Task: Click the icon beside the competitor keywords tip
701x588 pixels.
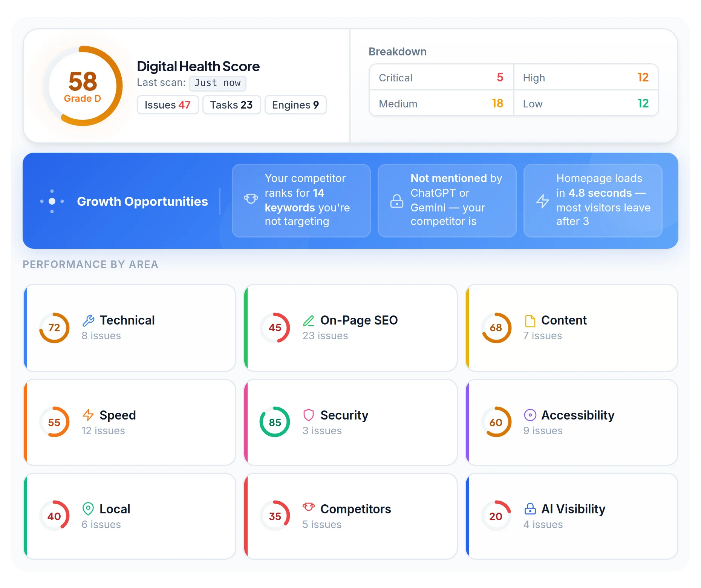Action: tap(251, 199)
